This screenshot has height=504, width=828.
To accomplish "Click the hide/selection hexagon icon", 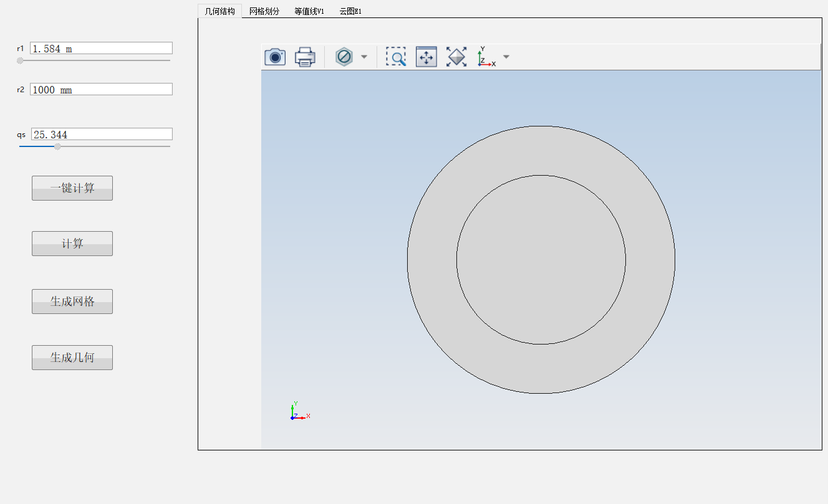I will click(344, 57).
